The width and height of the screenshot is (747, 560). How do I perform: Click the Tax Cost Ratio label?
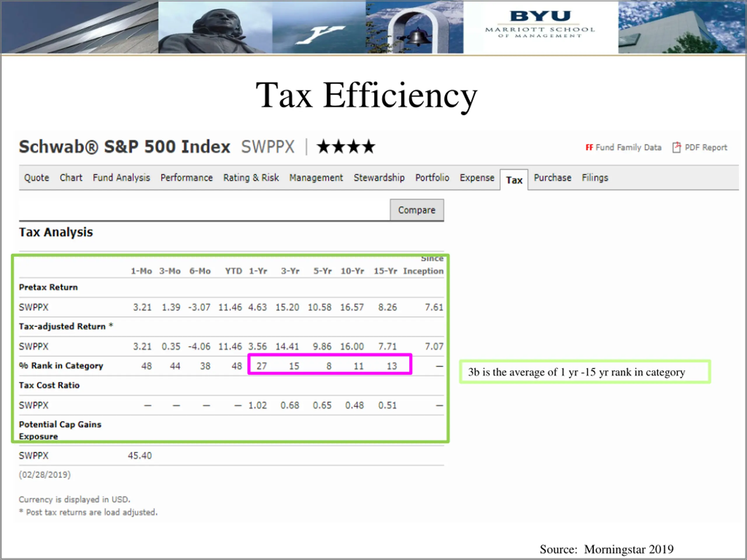point(49,385)
